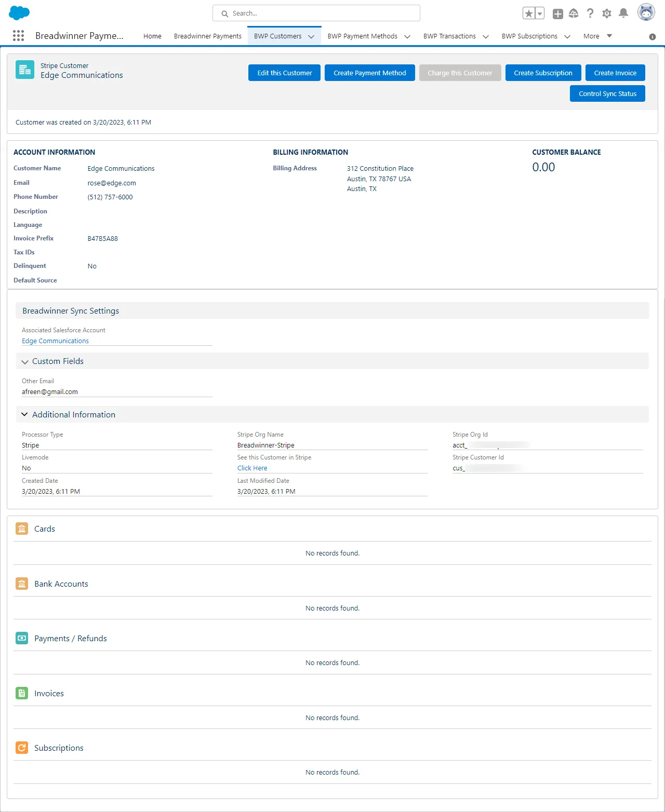
Task: Open the user profile avatar
Action: 646,12
